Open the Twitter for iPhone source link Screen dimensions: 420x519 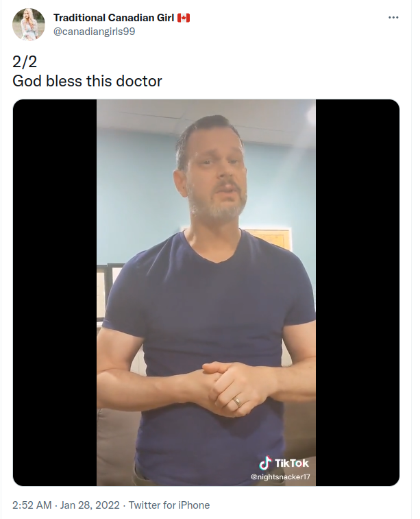point(169,505)
